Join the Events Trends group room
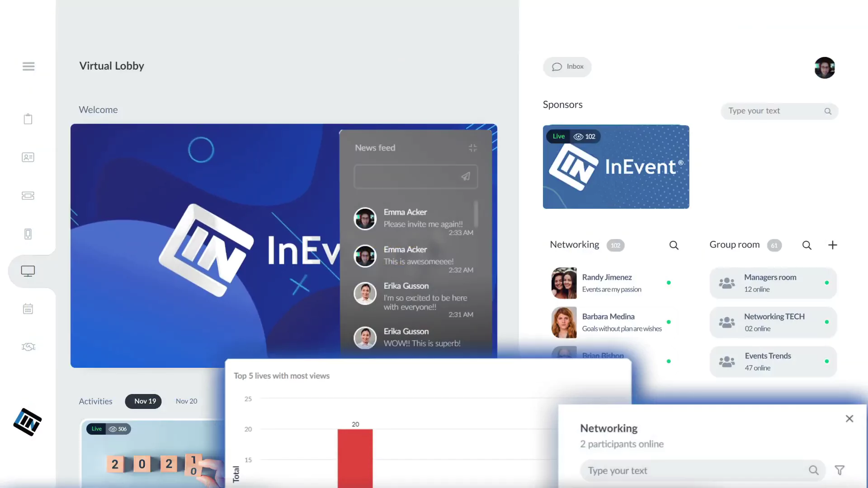This screenshot has width=868, height=488. (773, 362)
